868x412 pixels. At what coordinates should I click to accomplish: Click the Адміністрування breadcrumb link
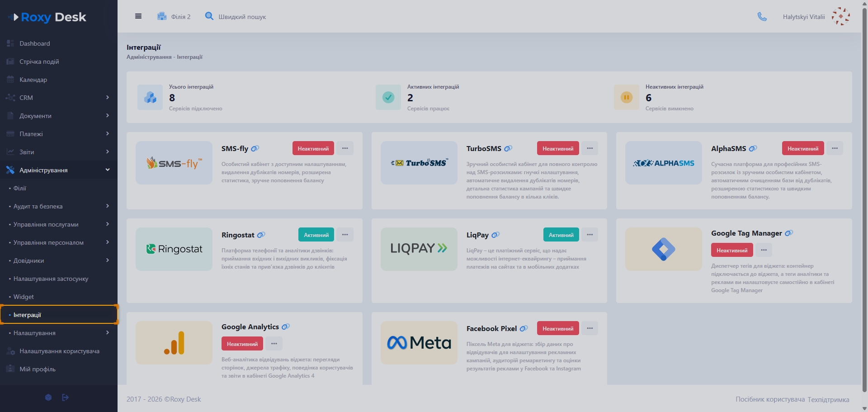click(149, 57)
